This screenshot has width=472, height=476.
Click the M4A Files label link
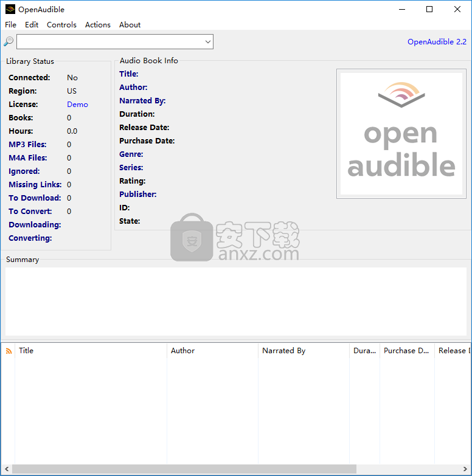28,158
